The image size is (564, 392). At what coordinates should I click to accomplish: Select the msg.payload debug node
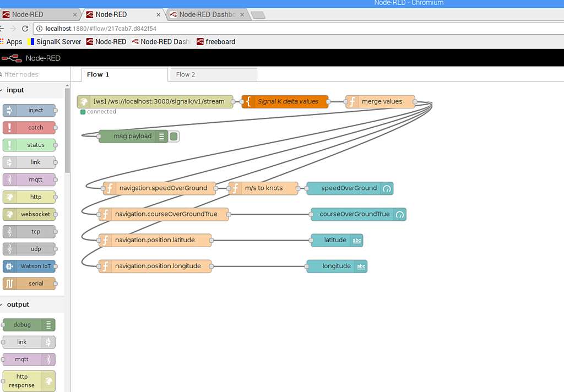pos(133,137)
